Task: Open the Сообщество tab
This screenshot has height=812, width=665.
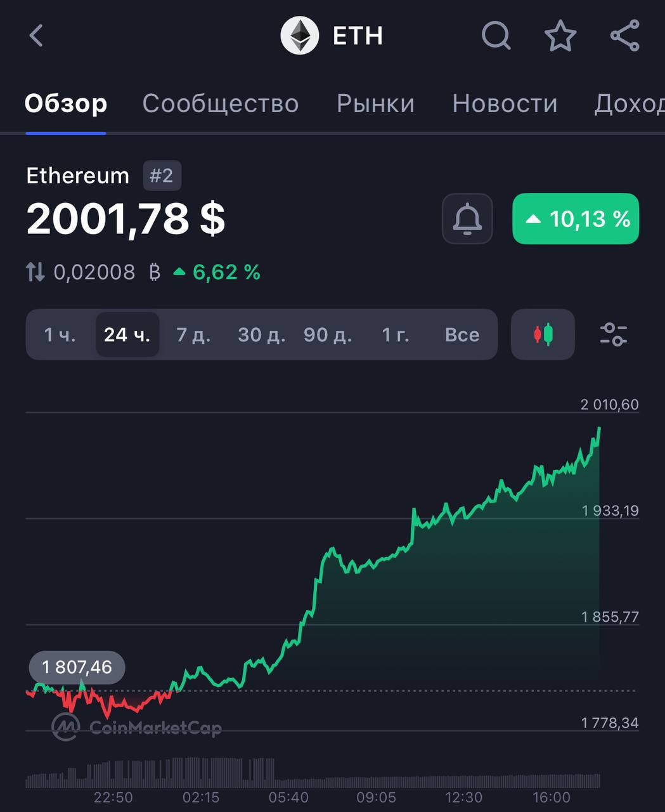Action: (x=221, y=103)
